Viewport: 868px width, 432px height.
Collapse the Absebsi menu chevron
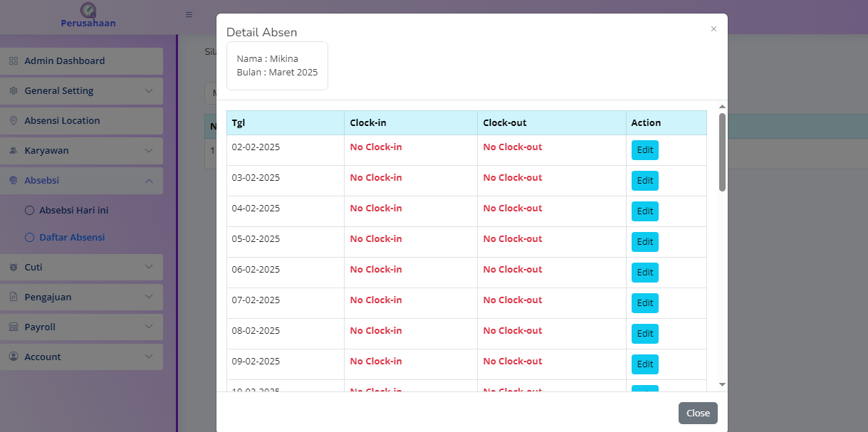(148, 181)
